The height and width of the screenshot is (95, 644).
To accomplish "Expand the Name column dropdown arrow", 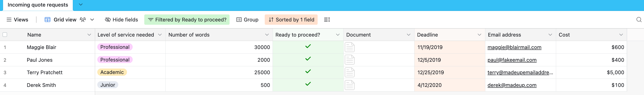I will point(89,35).
